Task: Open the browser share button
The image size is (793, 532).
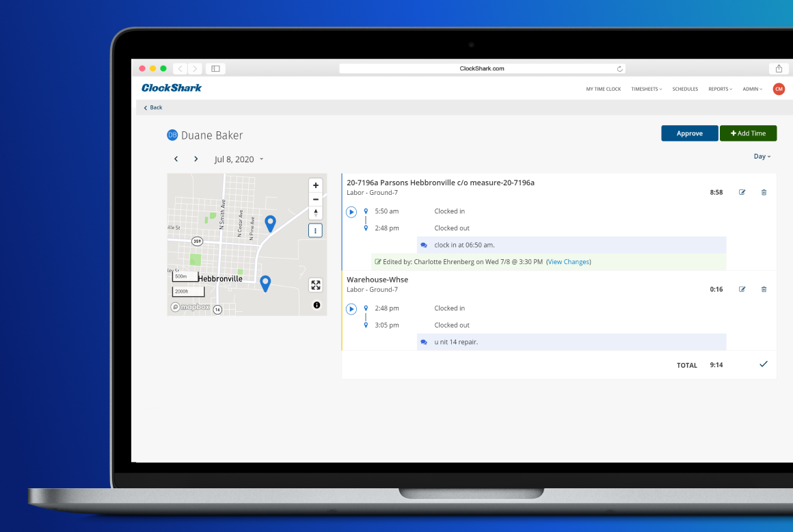Action: [x=779, y=68]
